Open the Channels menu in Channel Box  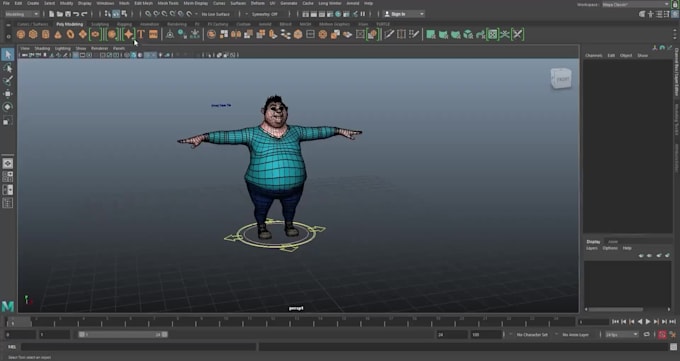pyautogui.click(x=594, y=56)
